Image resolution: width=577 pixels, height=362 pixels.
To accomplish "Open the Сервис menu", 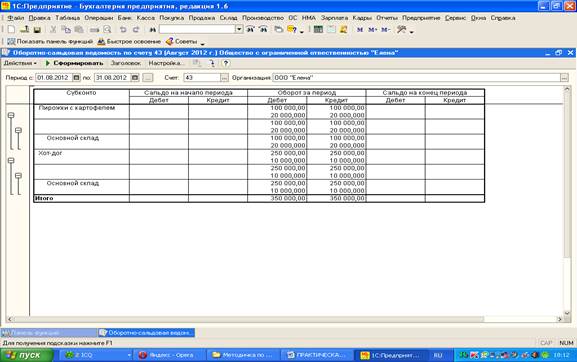I will (x=455, y=18).
